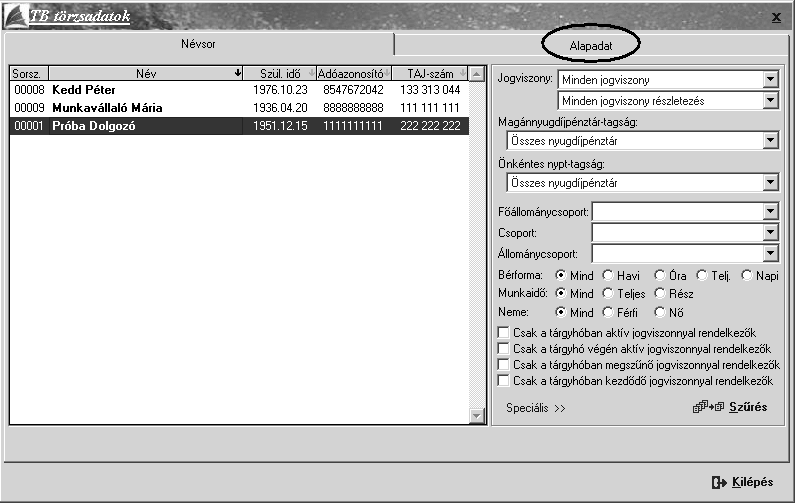This screenshot has width=795, height=503.
Task: Open the Alapadat tab
Action: pyautogui.click(x=591, y=46)
